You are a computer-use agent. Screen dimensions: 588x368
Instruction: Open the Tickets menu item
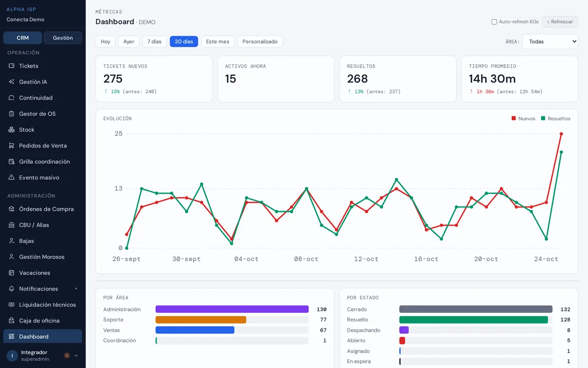click(43, 66)
